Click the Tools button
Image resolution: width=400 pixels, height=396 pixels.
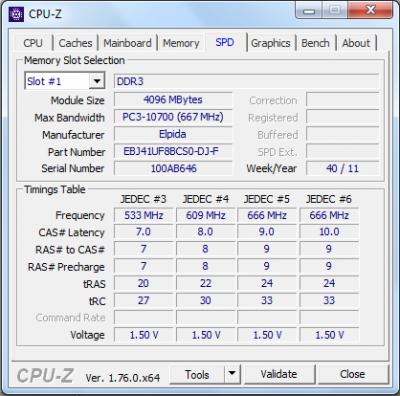tap(197, 374)
